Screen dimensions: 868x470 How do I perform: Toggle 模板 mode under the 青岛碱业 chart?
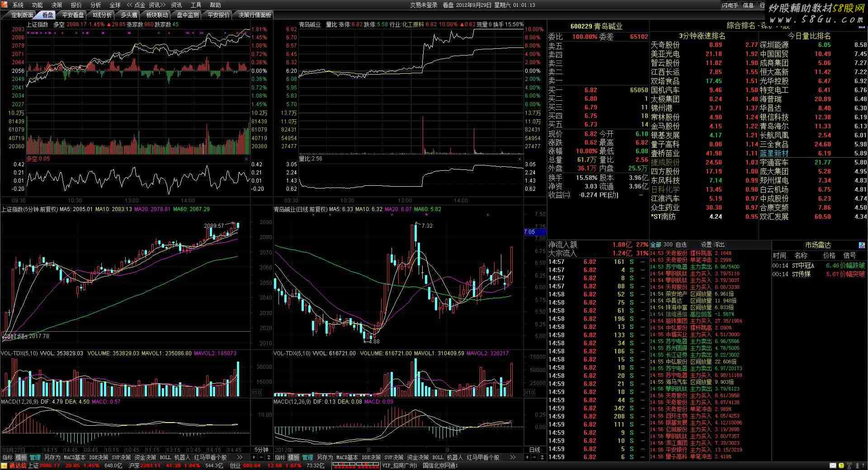coord(294,457)
